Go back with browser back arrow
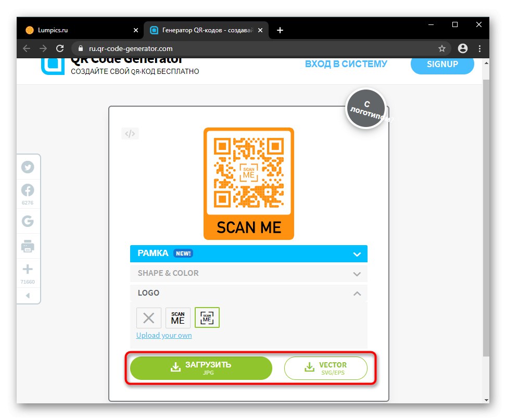Viewport: 506px width, 420px height. tap(27, 48)
